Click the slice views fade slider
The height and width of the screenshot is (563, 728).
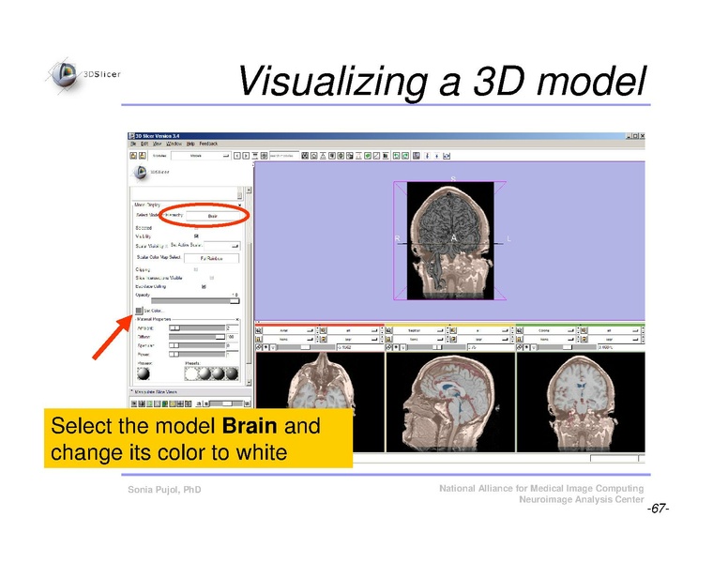click(227, 403)
